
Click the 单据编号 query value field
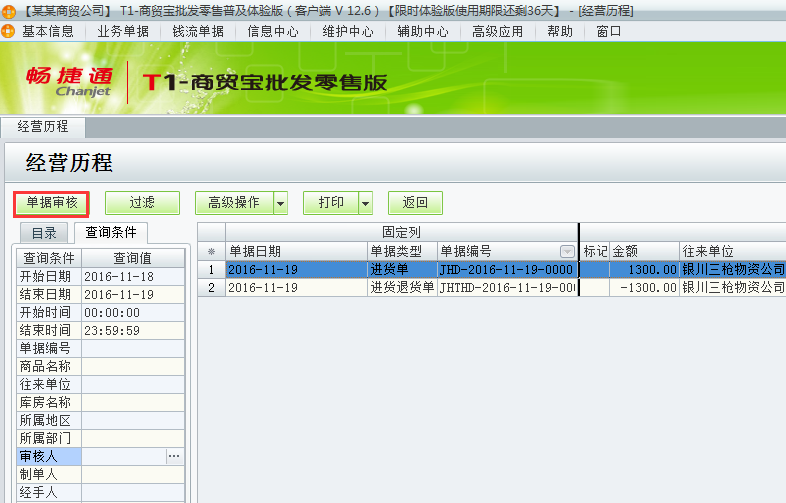point(133,349)
